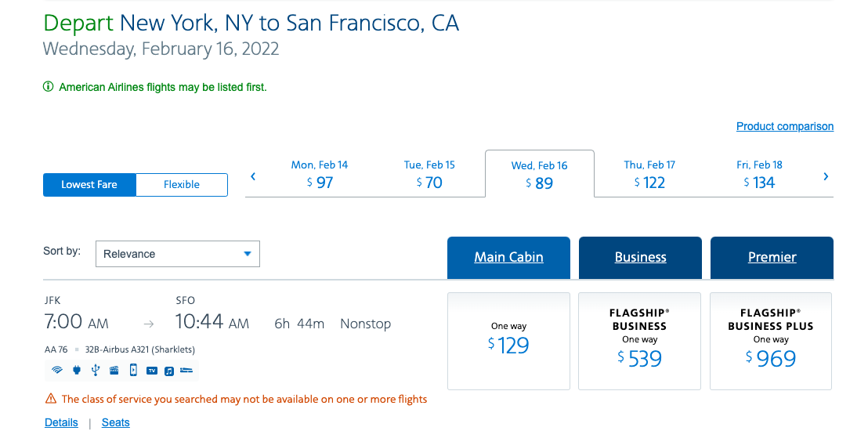This screenshot has height=438, width=868.
Task: Click the live TV amenity icon
Action: [151, 370]
